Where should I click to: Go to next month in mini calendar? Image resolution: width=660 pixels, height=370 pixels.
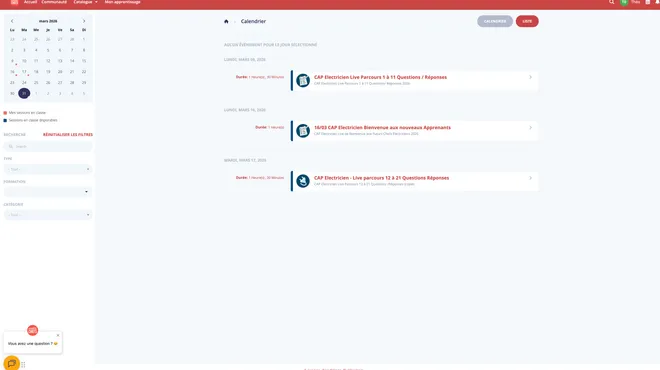tap(84, 21)
